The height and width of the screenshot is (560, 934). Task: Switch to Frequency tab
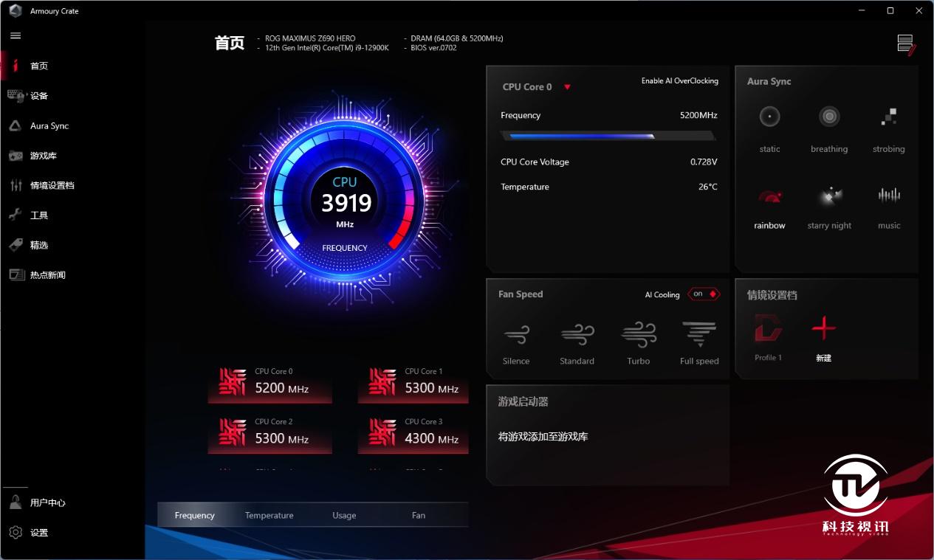pyautogui.click(x=195, y=515)
